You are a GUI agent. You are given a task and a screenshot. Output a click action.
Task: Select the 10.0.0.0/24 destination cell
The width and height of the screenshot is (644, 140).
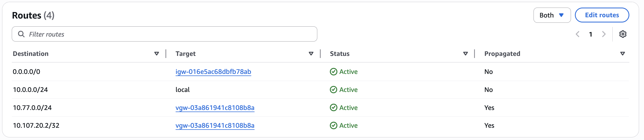(x=30, y=90)
